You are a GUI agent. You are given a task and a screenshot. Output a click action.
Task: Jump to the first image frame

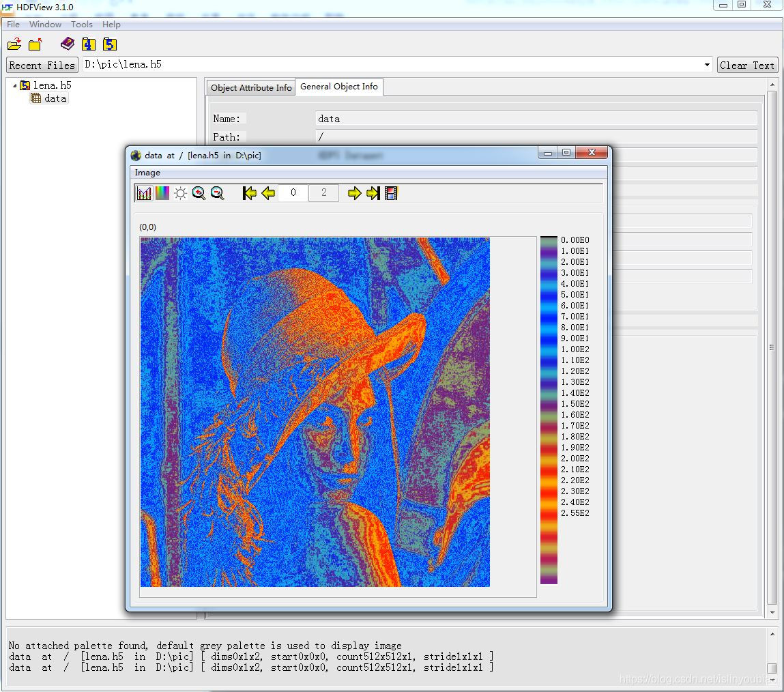pos(250,193)
